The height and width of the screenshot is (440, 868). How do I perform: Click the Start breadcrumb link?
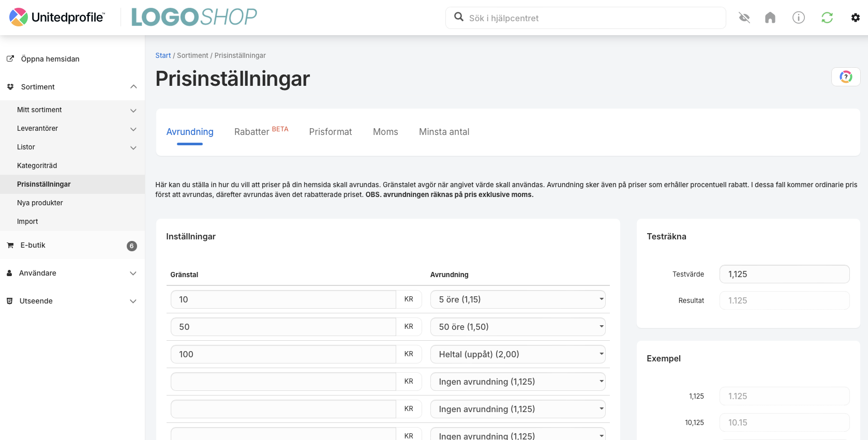pyautogui.click(x=163, y=55)
